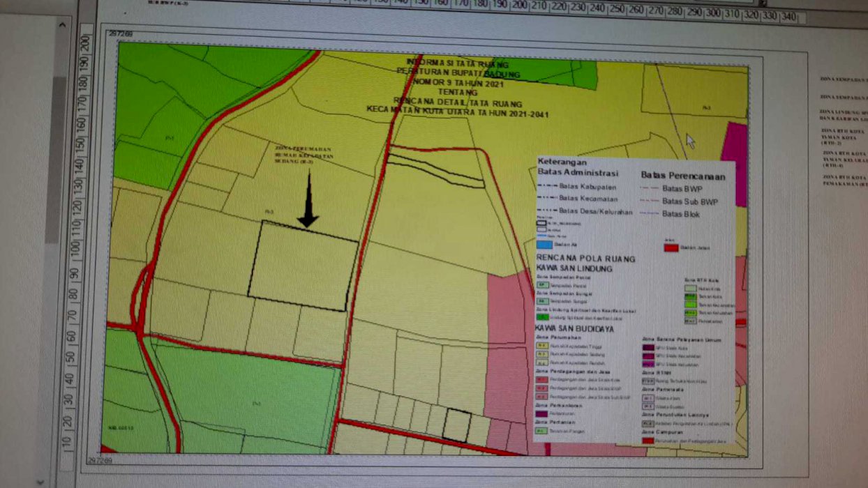Image resolution: width=868 pixels, height=488 pixels.
Task: Click the black arrow marker on the map
Action: click(308, 202)
